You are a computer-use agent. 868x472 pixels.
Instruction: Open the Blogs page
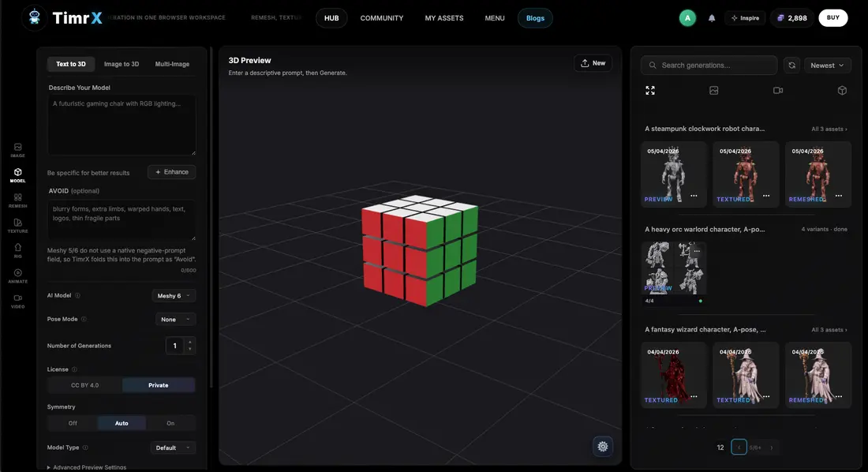click(x=535, y=18)
